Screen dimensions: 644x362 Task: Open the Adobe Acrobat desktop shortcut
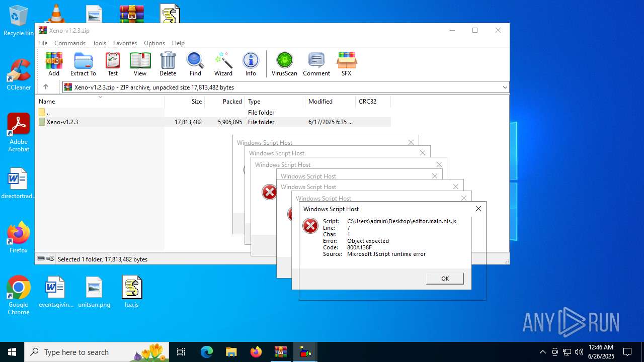click(x=19, y=133)
